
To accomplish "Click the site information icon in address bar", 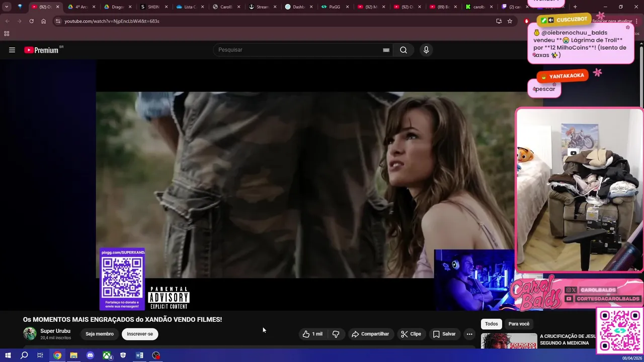I will 58,21.
